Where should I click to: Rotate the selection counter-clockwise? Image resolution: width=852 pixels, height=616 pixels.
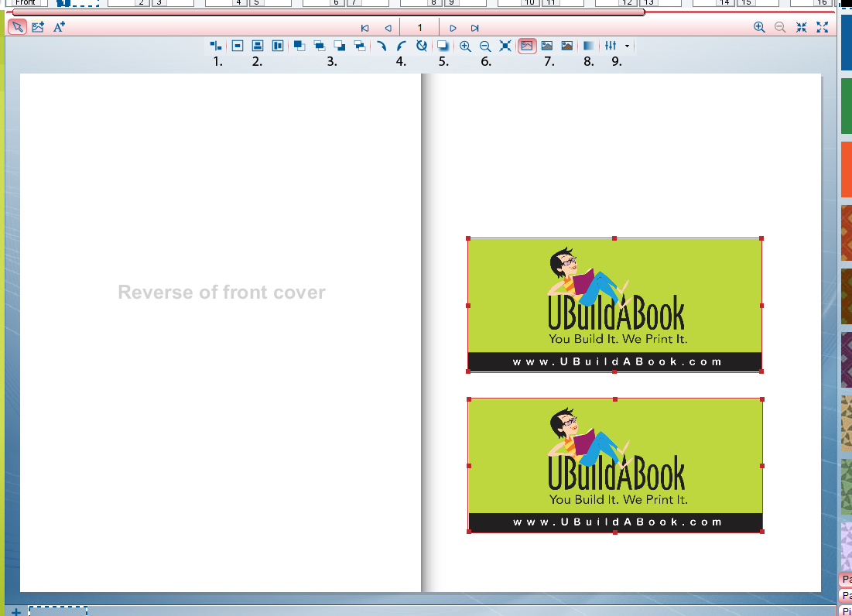pyautogui.click(x=402, y=46)
